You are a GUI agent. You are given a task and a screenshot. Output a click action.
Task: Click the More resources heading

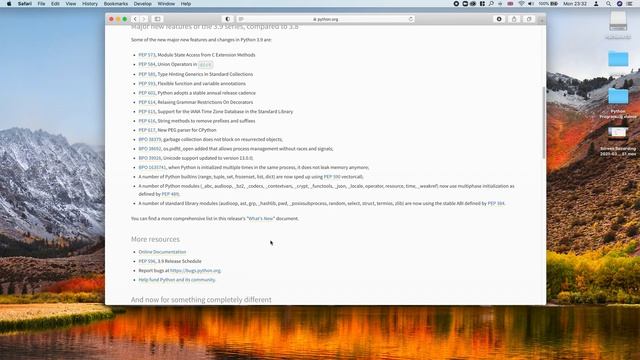(x=155, y=239)
